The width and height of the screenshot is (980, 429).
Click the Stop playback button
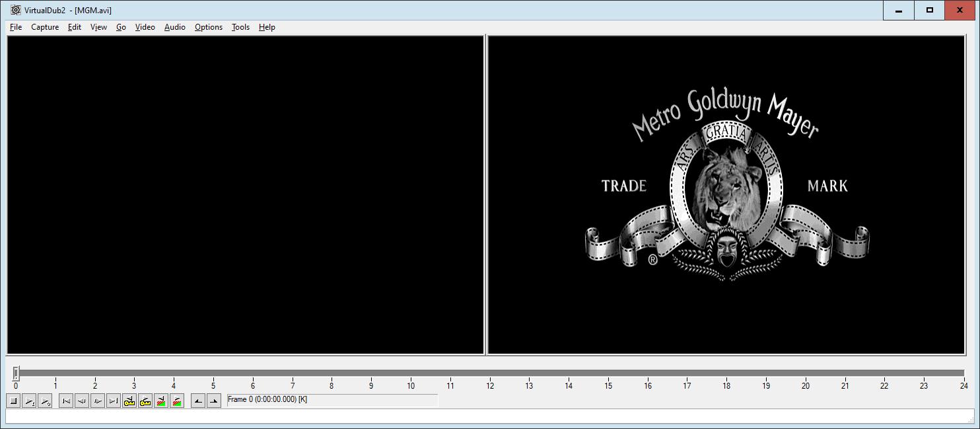13,401
